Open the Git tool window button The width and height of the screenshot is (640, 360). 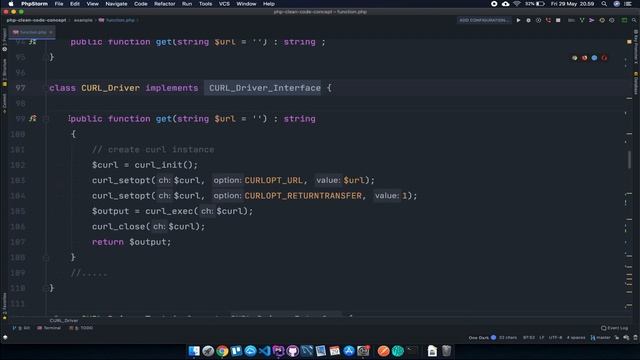[22, 328]
